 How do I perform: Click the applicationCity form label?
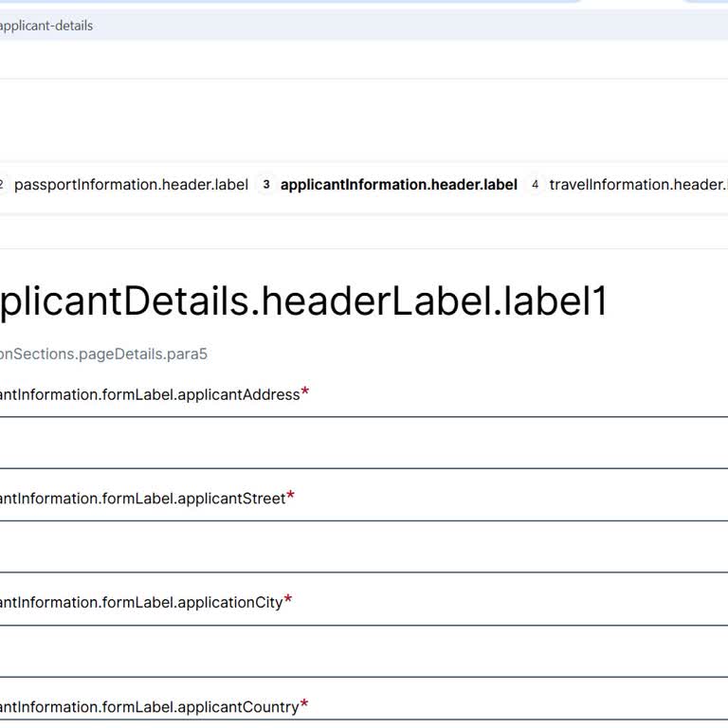pos(141,603)
